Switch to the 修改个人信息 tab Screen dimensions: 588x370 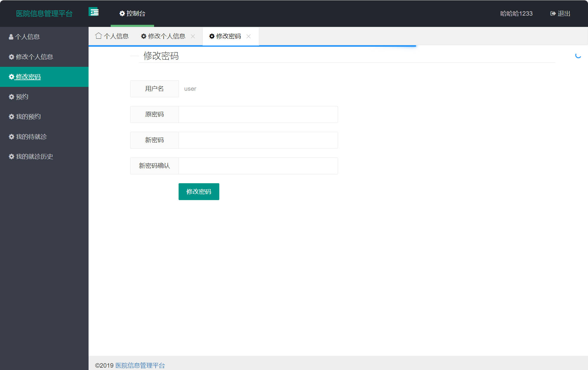click(x=166, y=36)
